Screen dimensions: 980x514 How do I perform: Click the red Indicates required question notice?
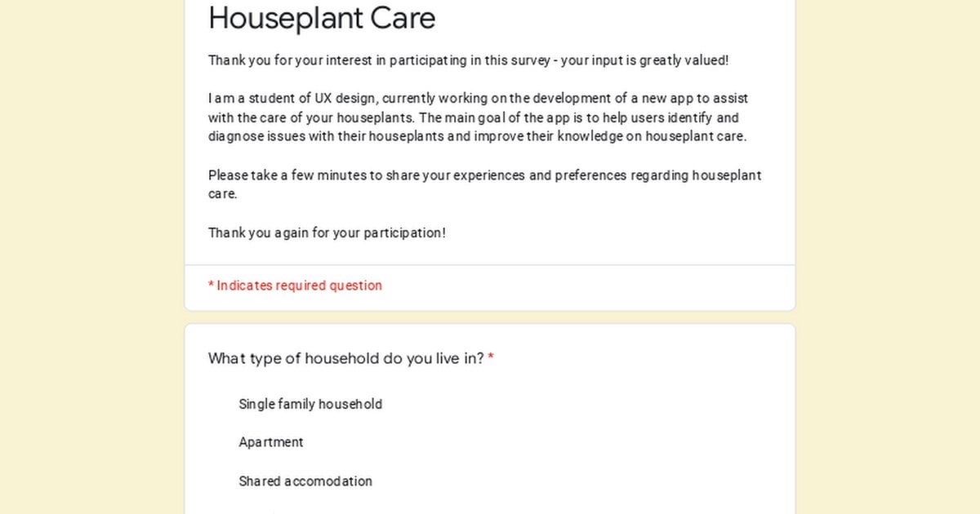point(295,286)
